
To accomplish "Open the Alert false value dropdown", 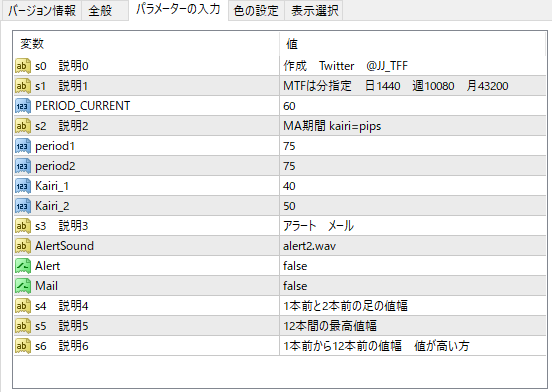I will (x=413, y=266).
